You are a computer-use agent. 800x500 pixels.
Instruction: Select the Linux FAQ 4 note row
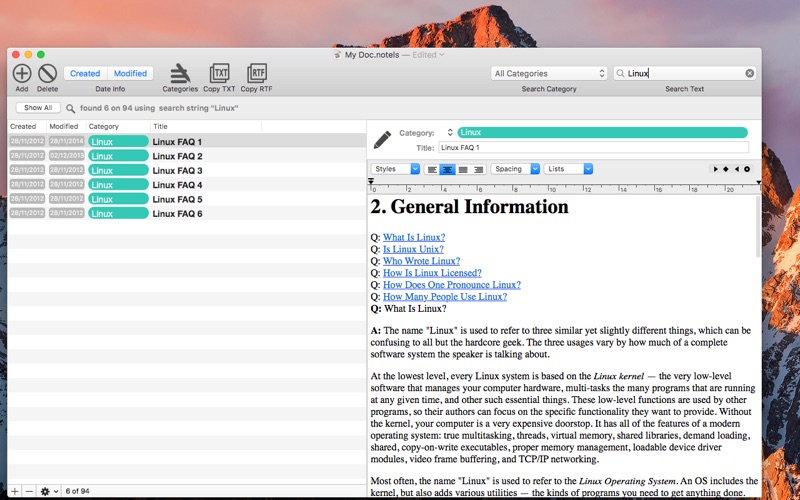(177, 185)
